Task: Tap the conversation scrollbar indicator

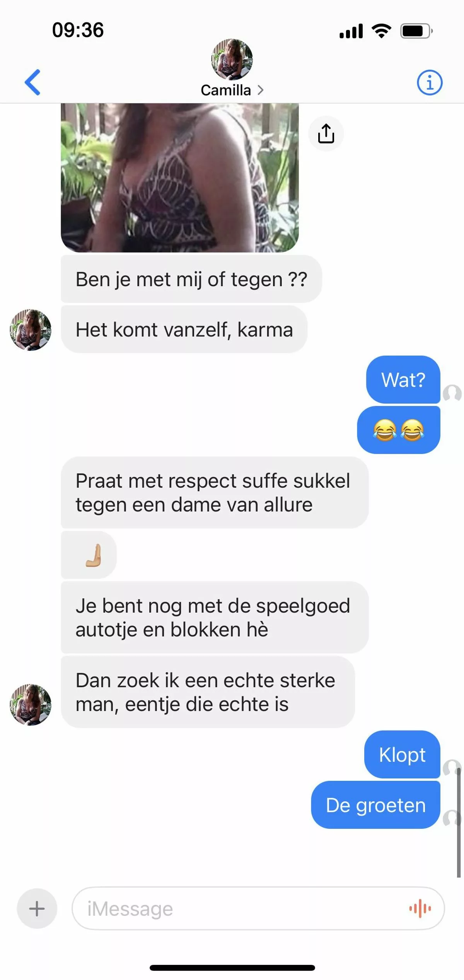Action: 459,824
